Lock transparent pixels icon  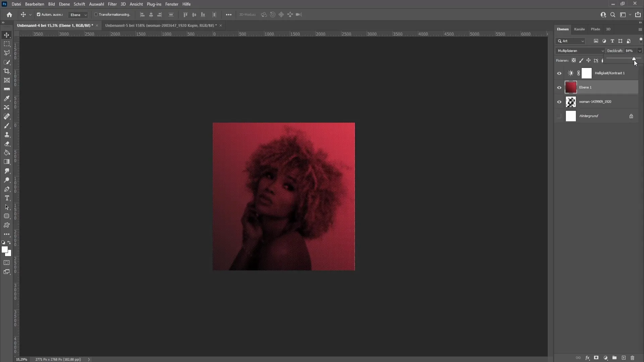(574, 61)
